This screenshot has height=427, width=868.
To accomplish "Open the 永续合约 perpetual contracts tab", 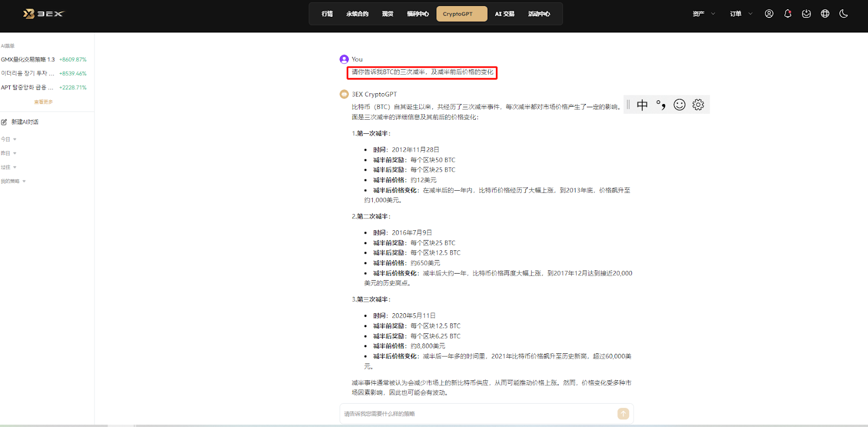I will tap(357, 14).
